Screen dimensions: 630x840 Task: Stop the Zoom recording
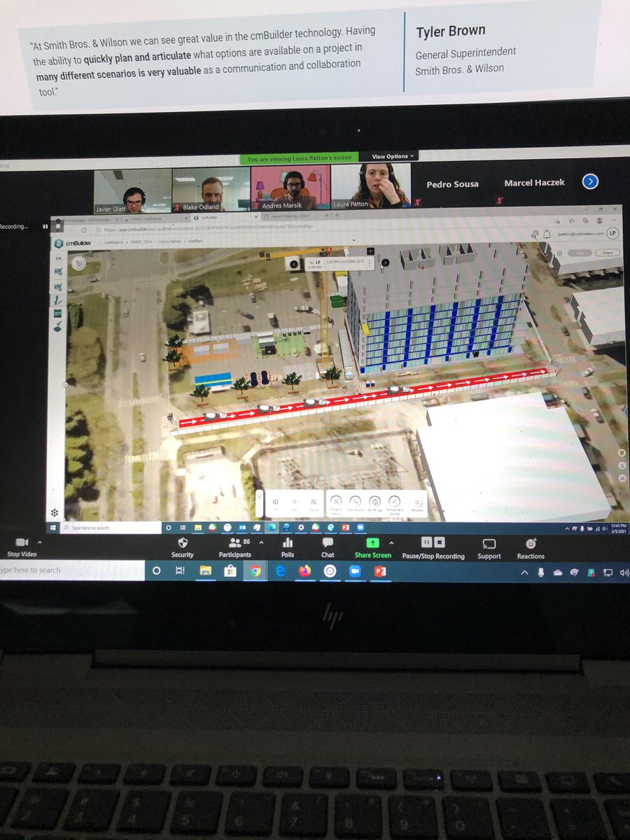[440, 542]
